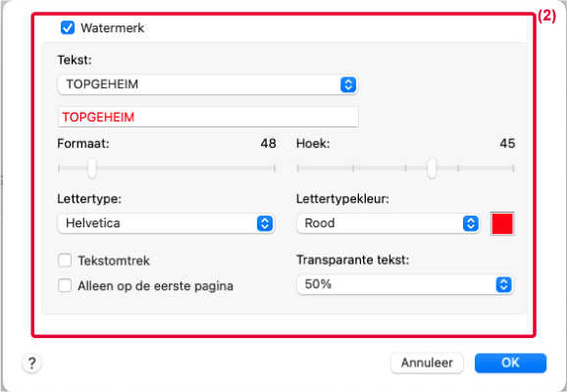Screen dimensions: 567x392
Task: Click the blue arrows beside 50%
Action: [503, 285]
